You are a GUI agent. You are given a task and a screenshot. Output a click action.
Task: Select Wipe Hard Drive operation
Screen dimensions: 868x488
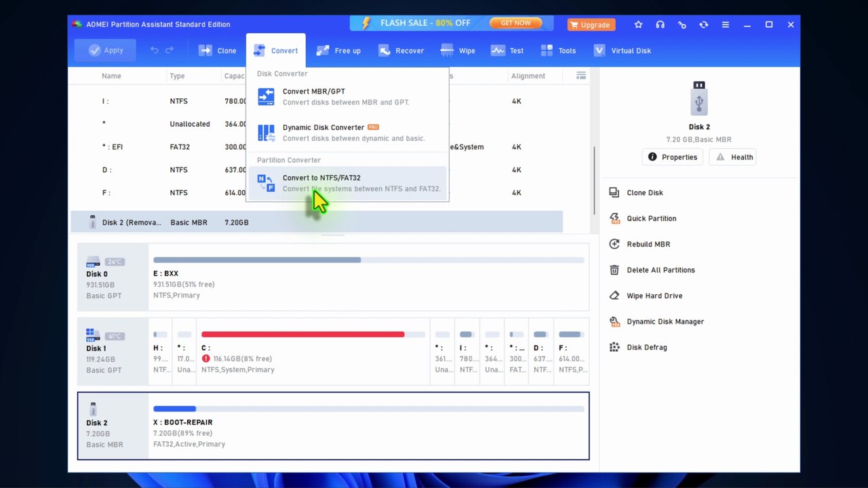(x=646, y=296)
